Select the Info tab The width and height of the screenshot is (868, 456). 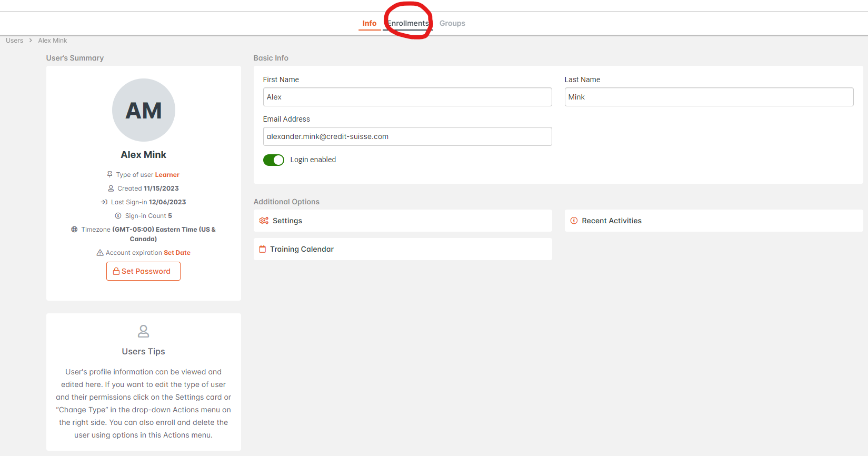coord(369,23)
